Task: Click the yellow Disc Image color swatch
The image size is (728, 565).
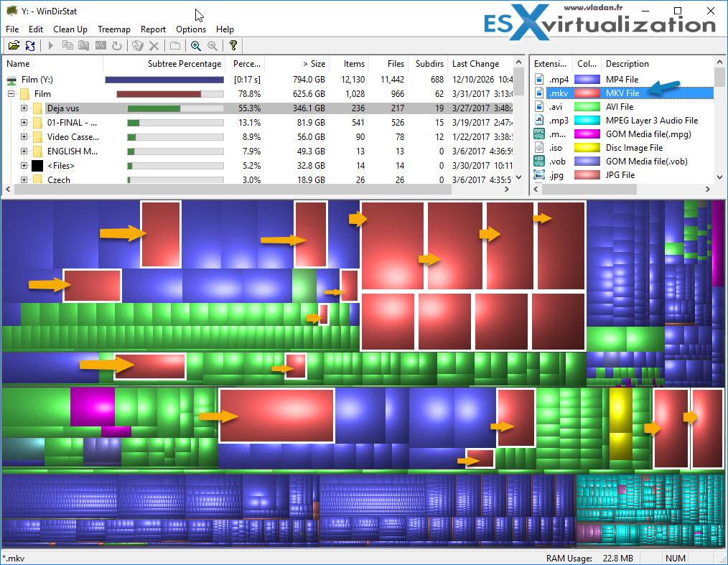Action: point(587,148)
